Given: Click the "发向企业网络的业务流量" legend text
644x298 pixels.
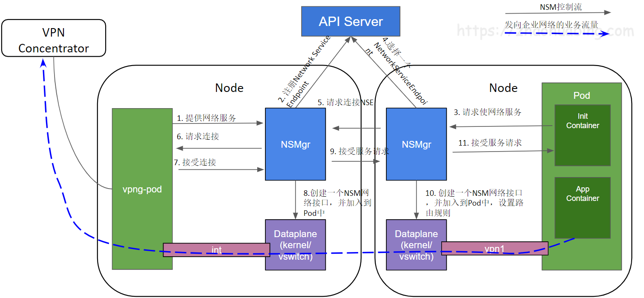Looking at the screenshot, I should [551, 25].
